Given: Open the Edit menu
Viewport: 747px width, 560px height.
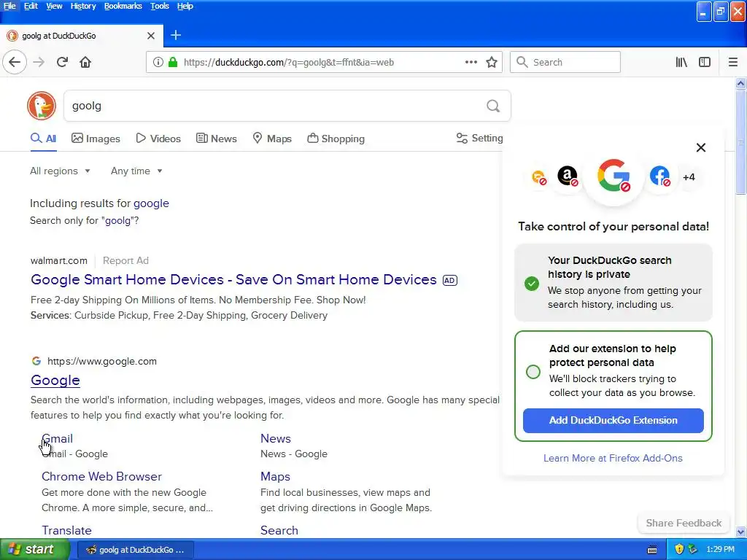Looking at the screenshot, I should [x=31, y=6].
